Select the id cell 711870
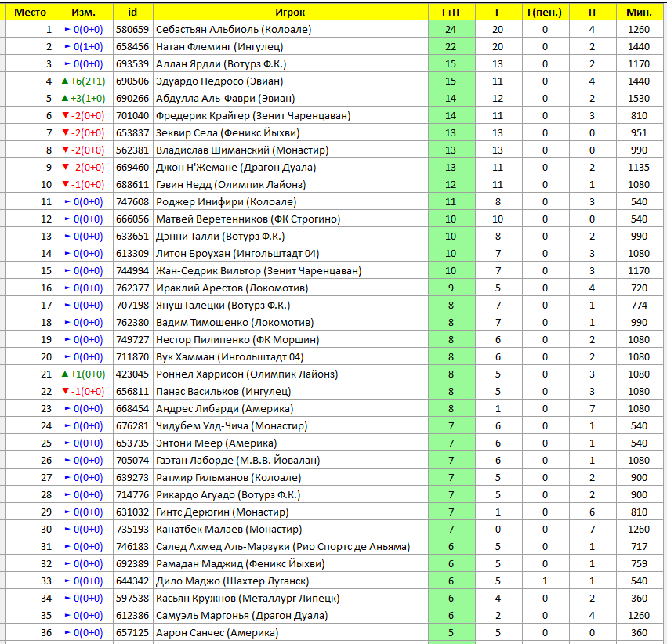667x644 pixels. (132, 356)
